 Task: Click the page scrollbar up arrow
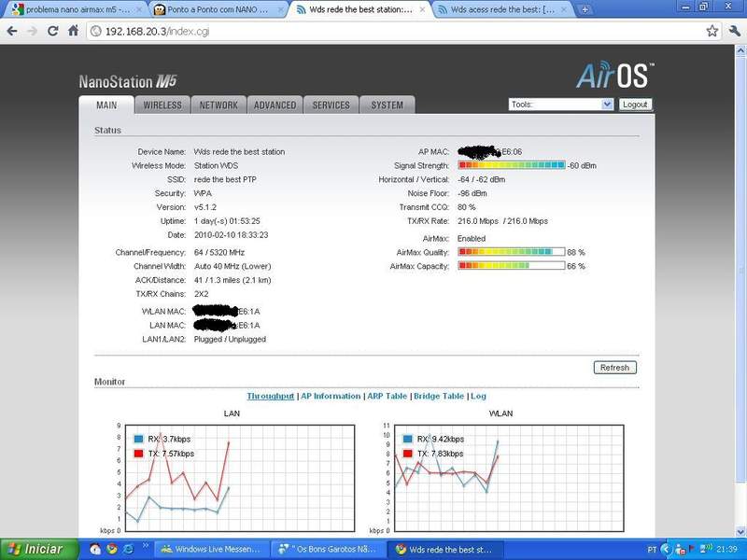[x=740, y=50]
